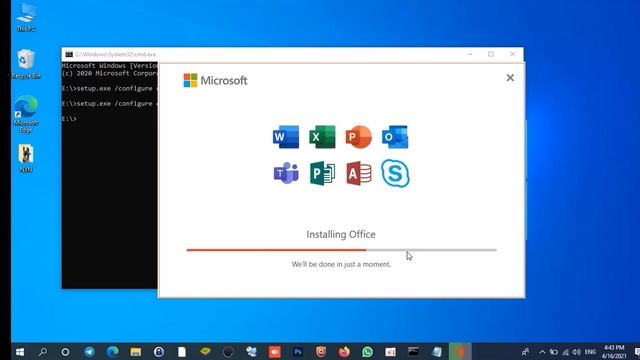Open Firefox from the taskbar
This screenshot has height=360, width=640.
[344, 352]
